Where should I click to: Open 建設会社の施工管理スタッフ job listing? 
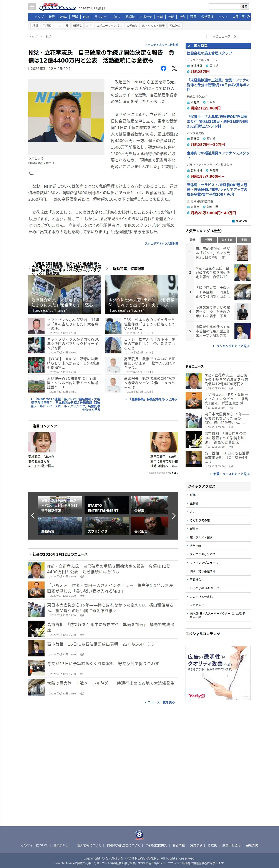point(209,53)
